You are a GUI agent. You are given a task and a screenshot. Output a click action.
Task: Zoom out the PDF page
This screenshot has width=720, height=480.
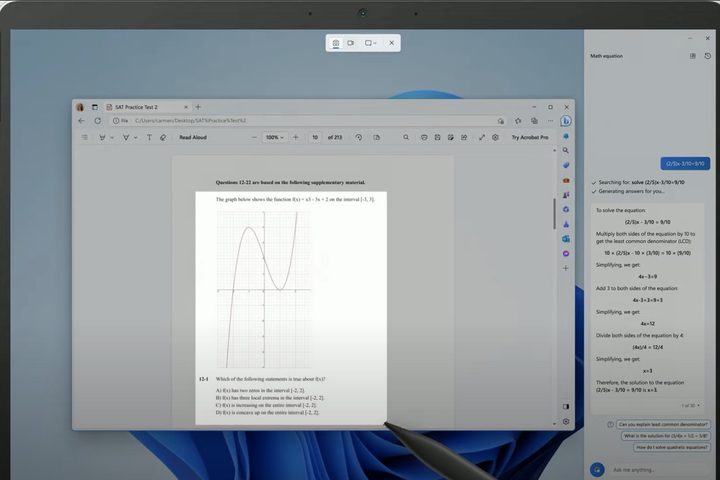pyautogui.click(x=254, y=137)
